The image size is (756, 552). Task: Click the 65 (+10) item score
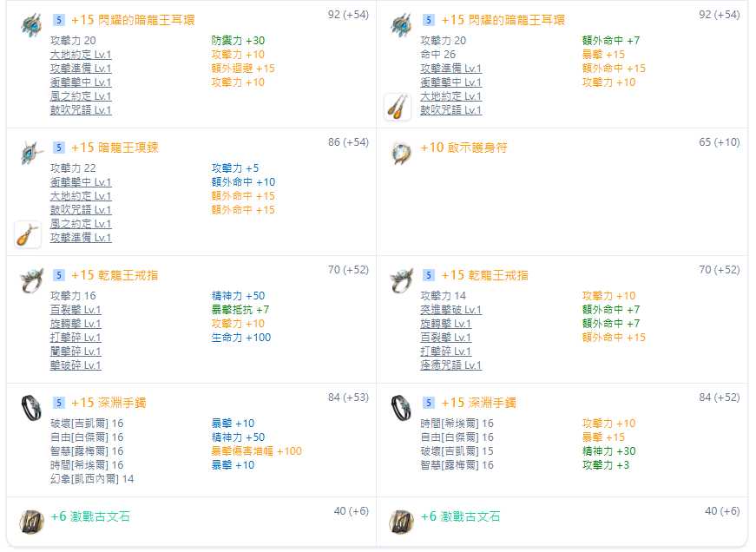(719, 142)
